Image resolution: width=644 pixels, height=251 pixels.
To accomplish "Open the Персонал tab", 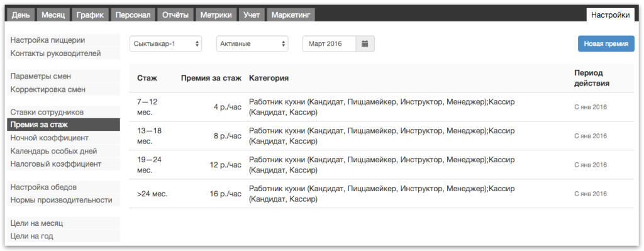I will click(x=133, y=15).
